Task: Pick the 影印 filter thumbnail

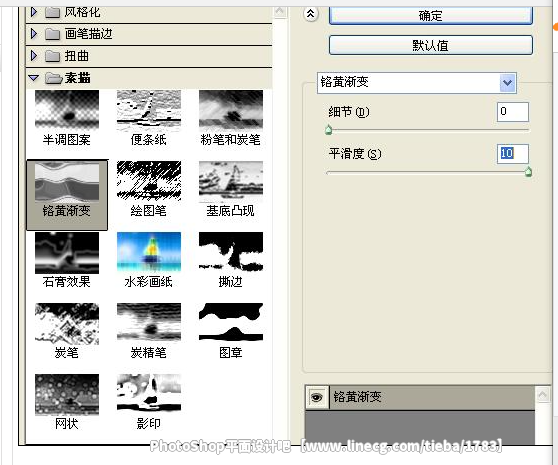Action: [x=149, y=393]
